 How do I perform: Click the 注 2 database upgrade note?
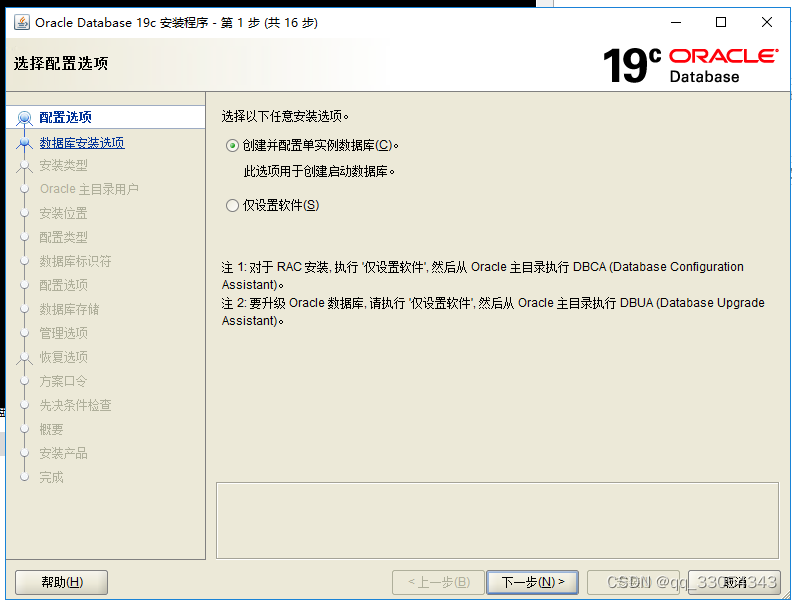coord(493,312)
